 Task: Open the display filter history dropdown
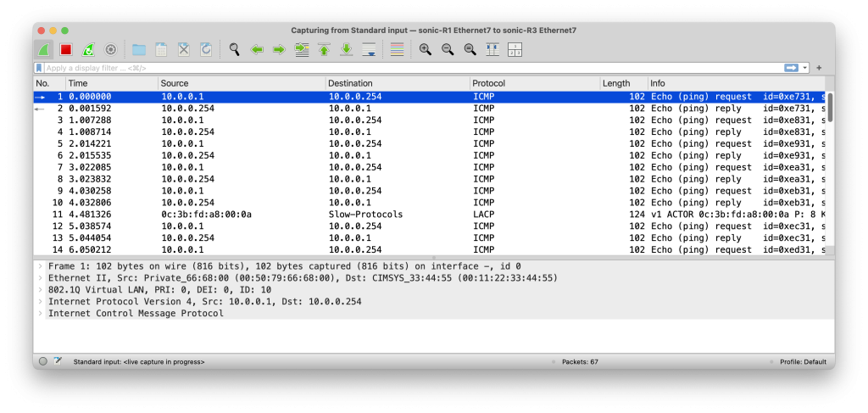point(805,68)
